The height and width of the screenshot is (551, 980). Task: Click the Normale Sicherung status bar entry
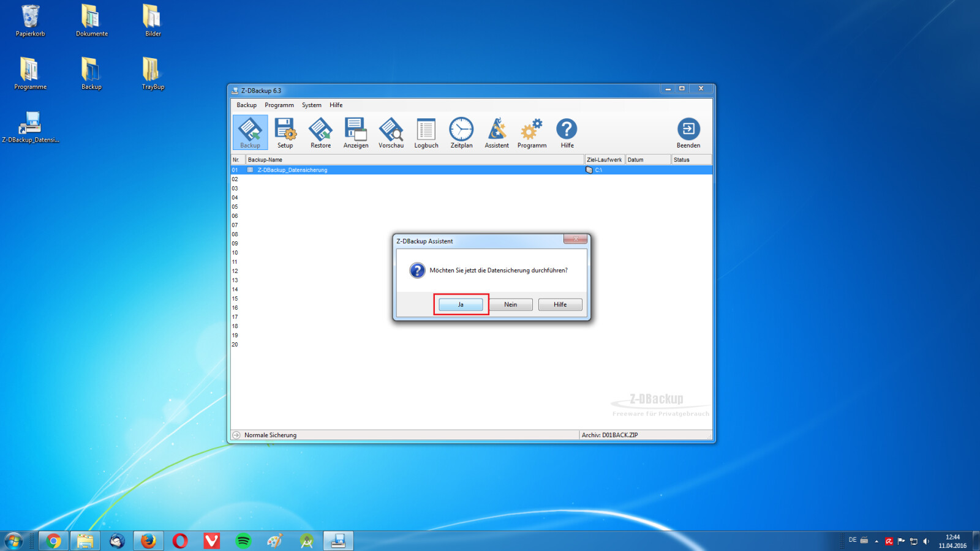[x=270, y=435]
